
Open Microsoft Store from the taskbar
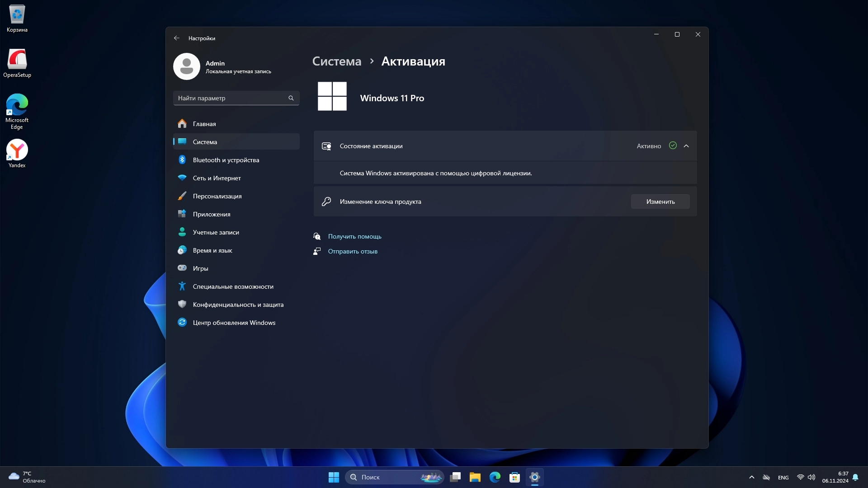pos(514,477)
